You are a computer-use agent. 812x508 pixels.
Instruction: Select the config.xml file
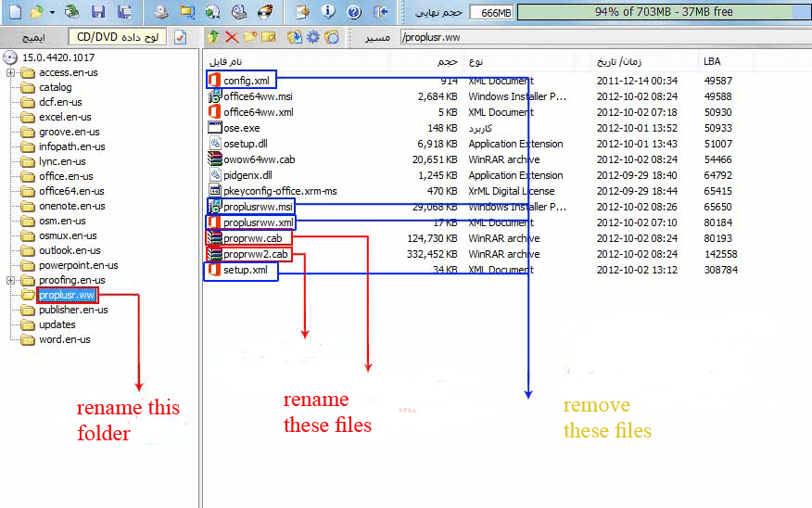point(247,81)
